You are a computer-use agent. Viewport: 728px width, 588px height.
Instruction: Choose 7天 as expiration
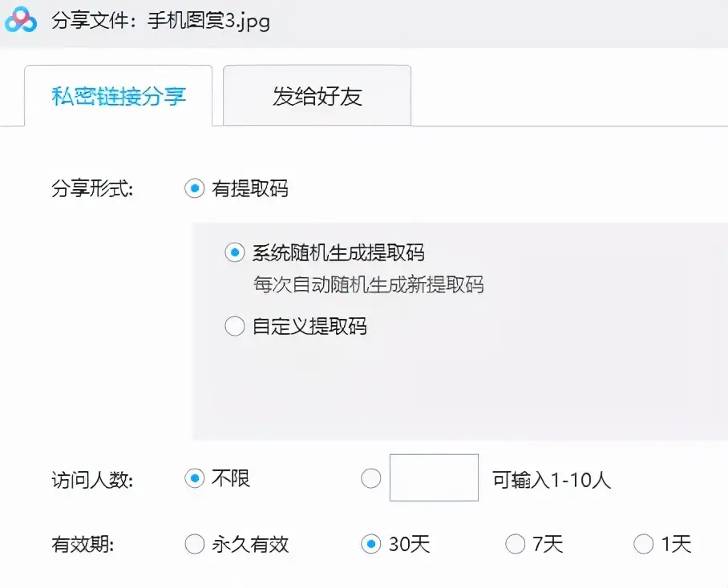point(516,544)
